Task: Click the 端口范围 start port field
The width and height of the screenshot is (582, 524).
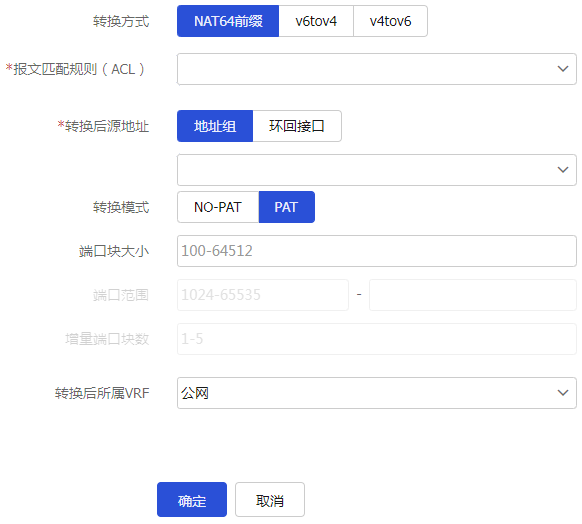Action: pos(263,295)
